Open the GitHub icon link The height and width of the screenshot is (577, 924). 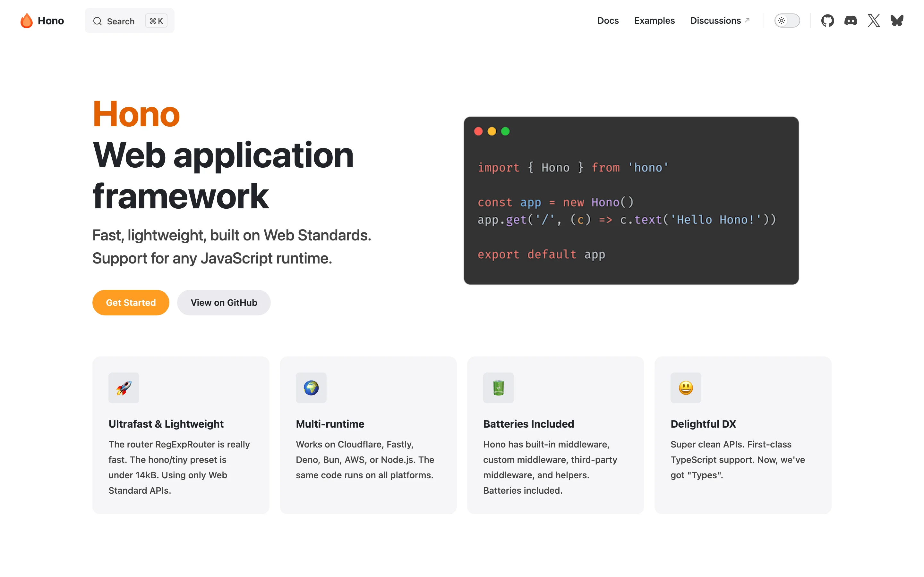tap(827, 21)
